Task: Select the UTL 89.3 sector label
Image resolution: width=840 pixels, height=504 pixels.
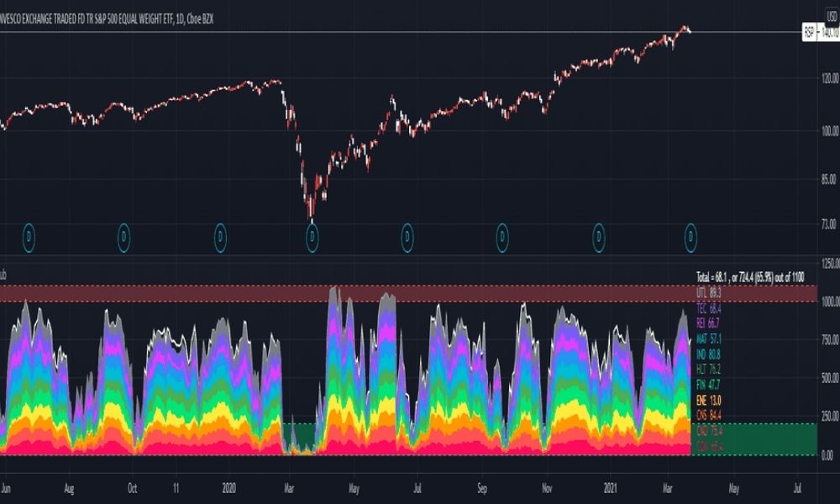Action: click(708, 293)
